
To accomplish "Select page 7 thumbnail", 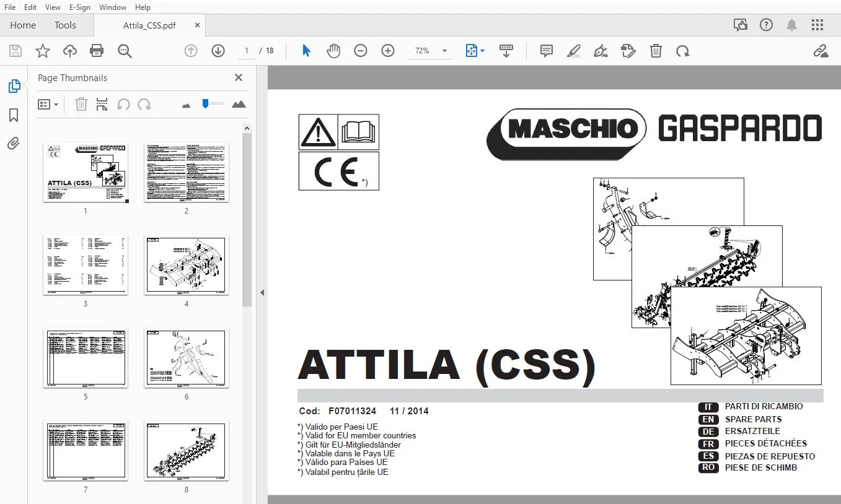I will click(86, 451).
